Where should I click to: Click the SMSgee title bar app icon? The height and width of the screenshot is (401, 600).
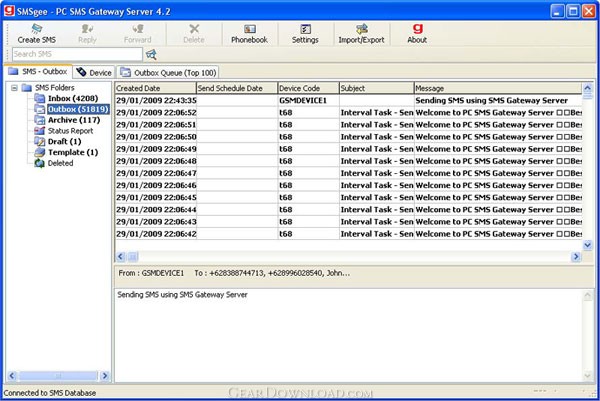coord(9,11)
